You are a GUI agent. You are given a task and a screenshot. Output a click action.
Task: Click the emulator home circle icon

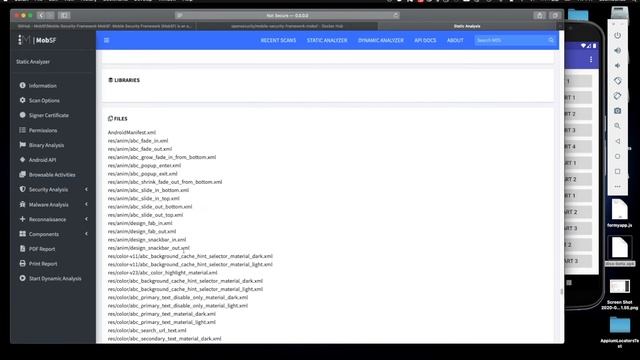[x=618, y=156]
